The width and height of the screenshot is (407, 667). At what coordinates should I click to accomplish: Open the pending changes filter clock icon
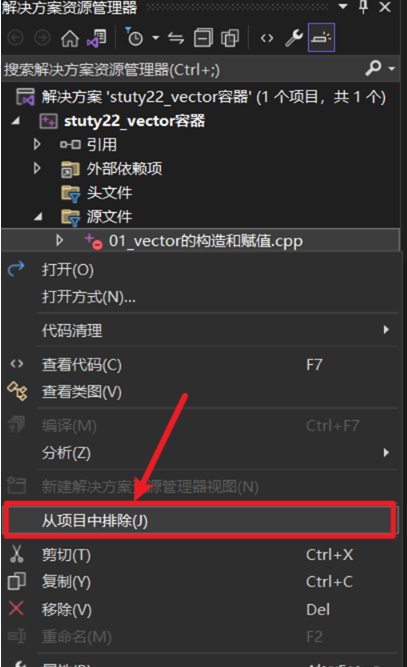[134, 38]
